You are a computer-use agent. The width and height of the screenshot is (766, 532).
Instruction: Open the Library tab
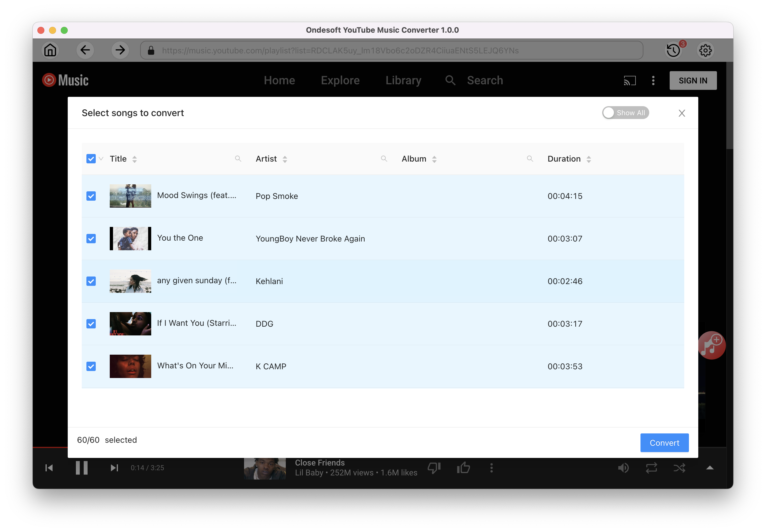tap(403, 80)
